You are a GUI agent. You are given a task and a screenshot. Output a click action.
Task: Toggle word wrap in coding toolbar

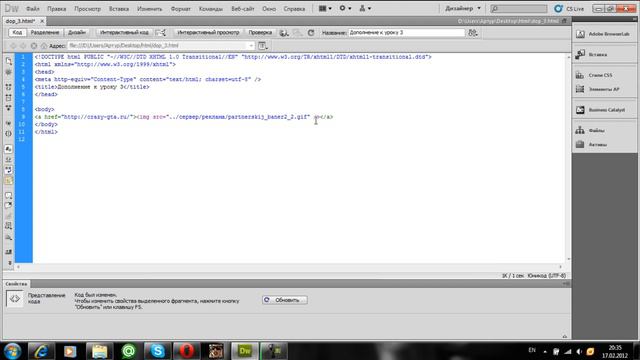9,170
